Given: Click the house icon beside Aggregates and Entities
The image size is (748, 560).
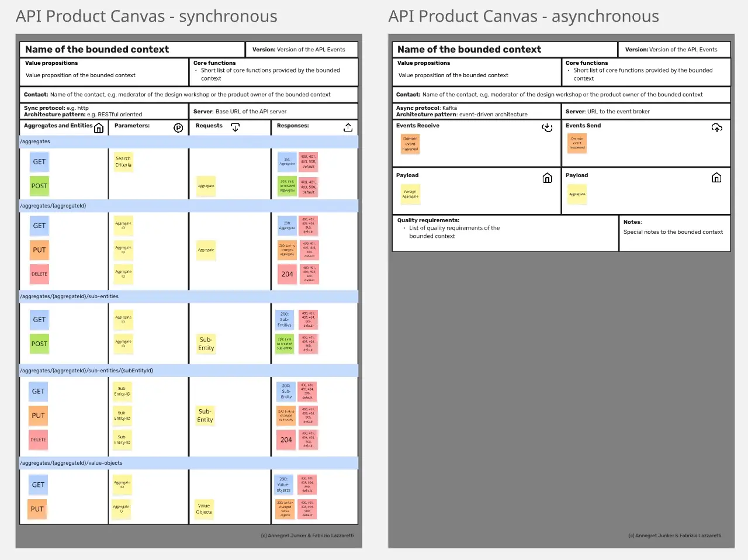Looking at the screenshot, I should [x=99, y=128].
